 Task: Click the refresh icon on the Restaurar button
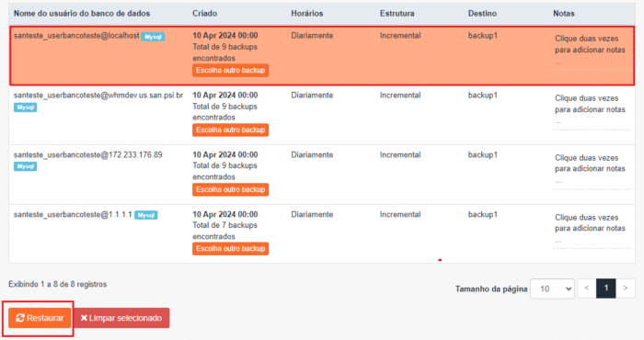click(x=19, y=318)
